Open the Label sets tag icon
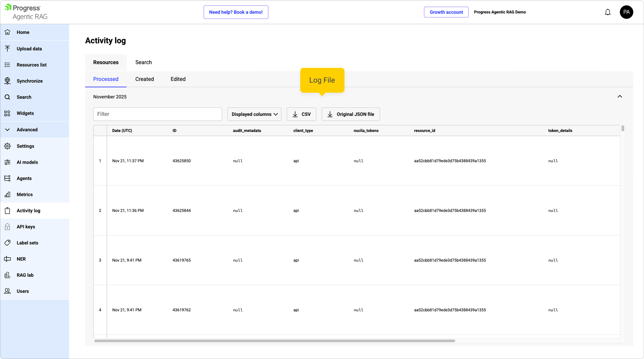The width and height of the screenshot is (644, 359). [7, 243]
